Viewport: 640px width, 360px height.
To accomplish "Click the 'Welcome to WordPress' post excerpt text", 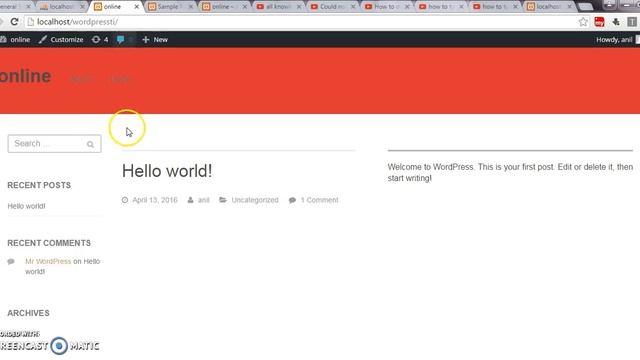I will (510, 172).
